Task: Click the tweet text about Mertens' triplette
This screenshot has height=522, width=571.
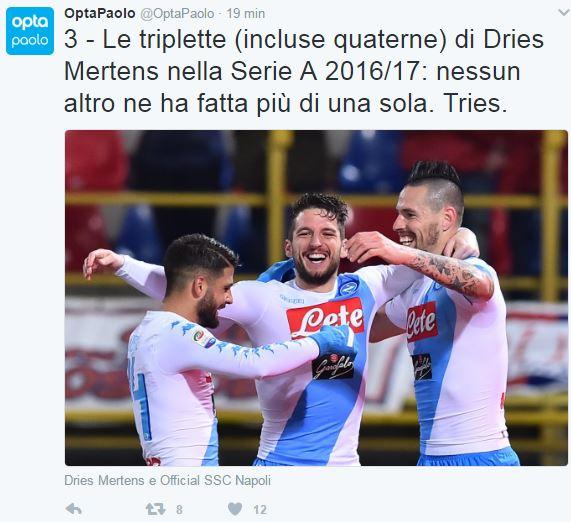Action: pyautogui.click(x=304, y=71)
